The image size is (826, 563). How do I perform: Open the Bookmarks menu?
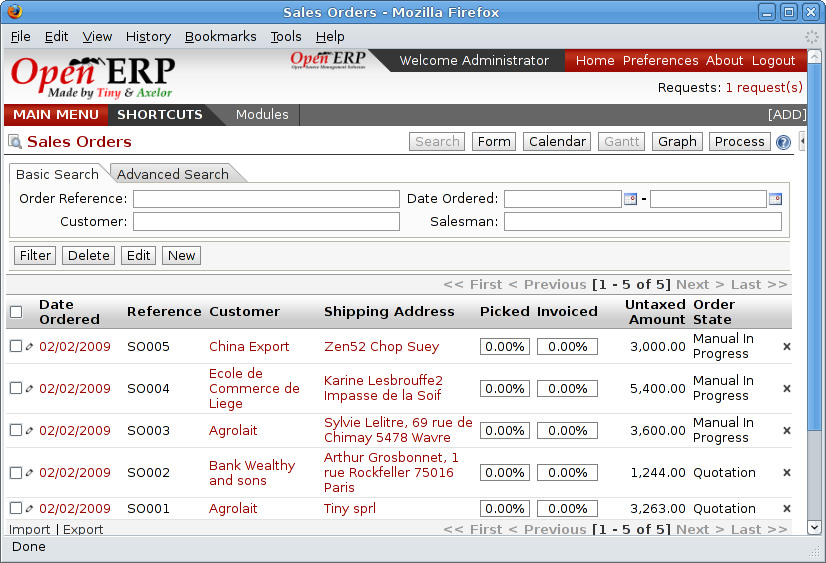(220, 36)
